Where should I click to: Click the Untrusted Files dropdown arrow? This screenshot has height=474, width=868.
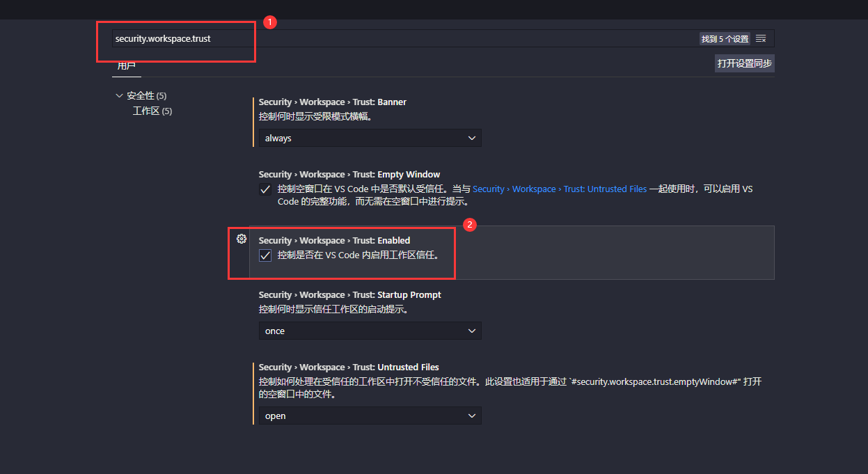click(x=473, y=416)
